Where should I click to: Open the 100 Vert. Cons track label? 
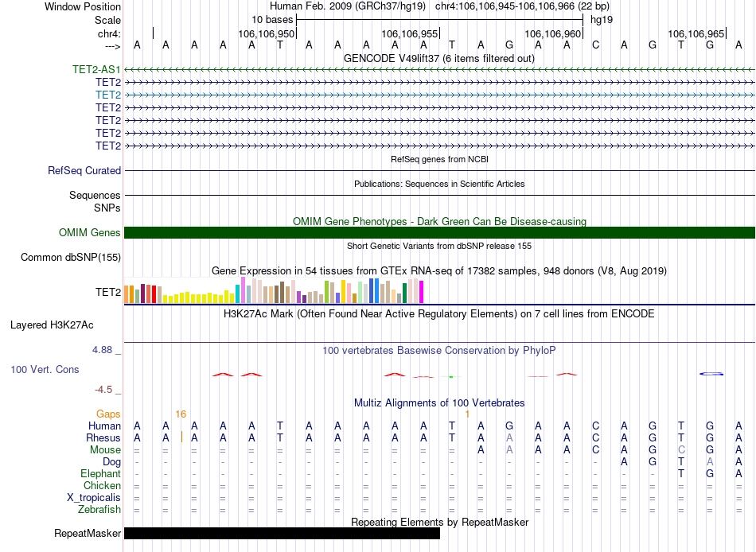[45, 370]
